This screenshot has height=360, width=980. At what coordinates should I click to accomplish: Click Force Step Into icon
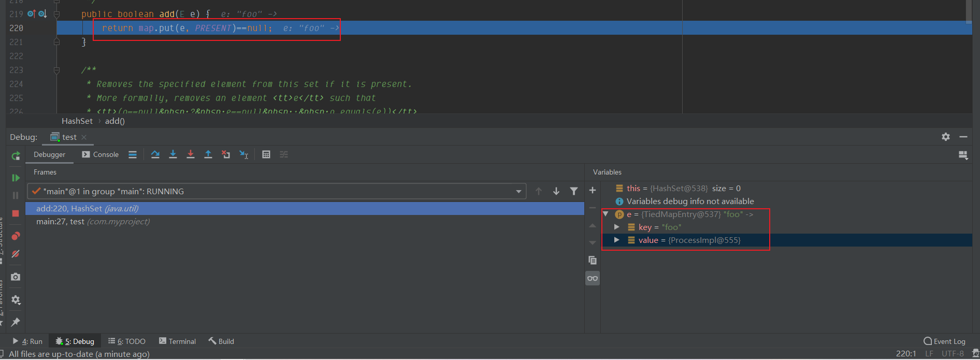point(191,154)
